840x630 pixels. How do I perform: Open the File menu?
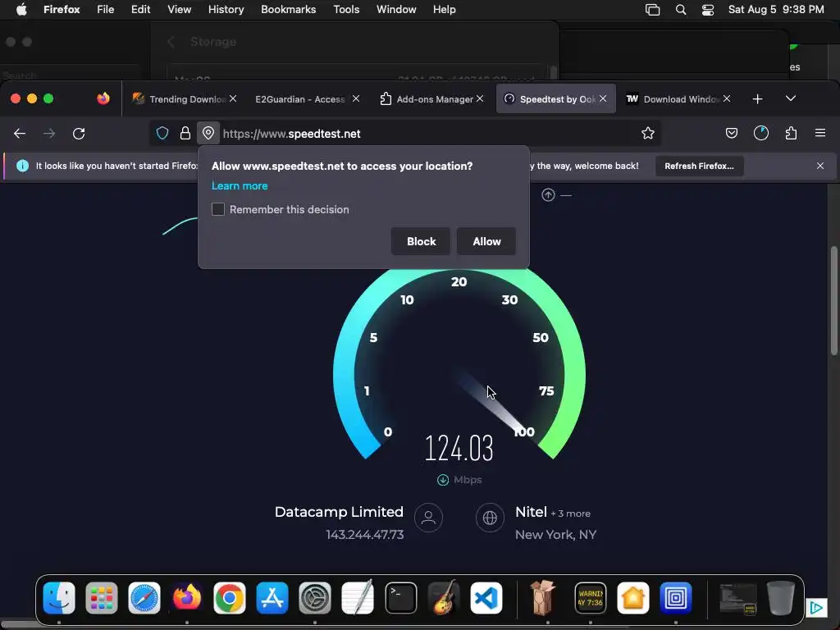tap(106, 10)
